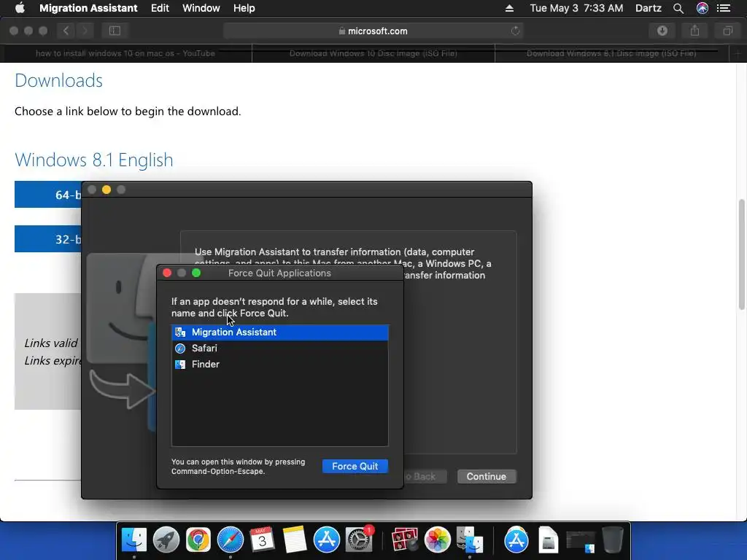
Task: Click the 64-bit download button
Action: coord(48,194)
